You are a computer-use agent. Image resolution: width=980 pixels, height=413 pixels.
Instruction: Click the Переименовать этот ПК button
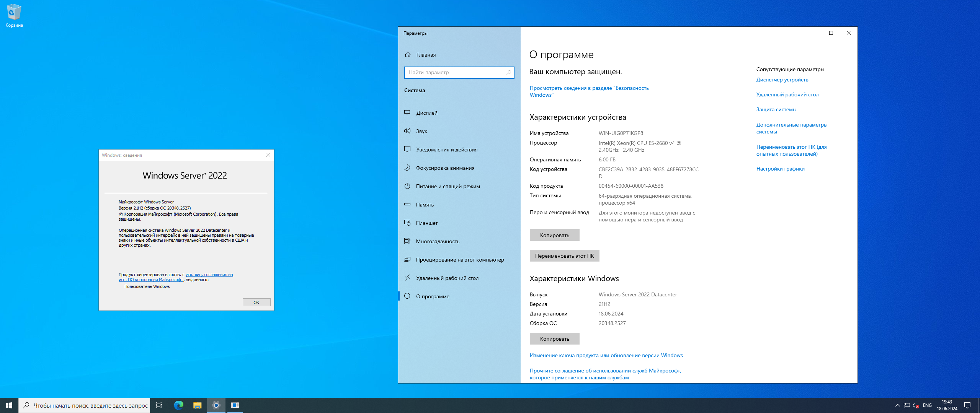(564, 256)
